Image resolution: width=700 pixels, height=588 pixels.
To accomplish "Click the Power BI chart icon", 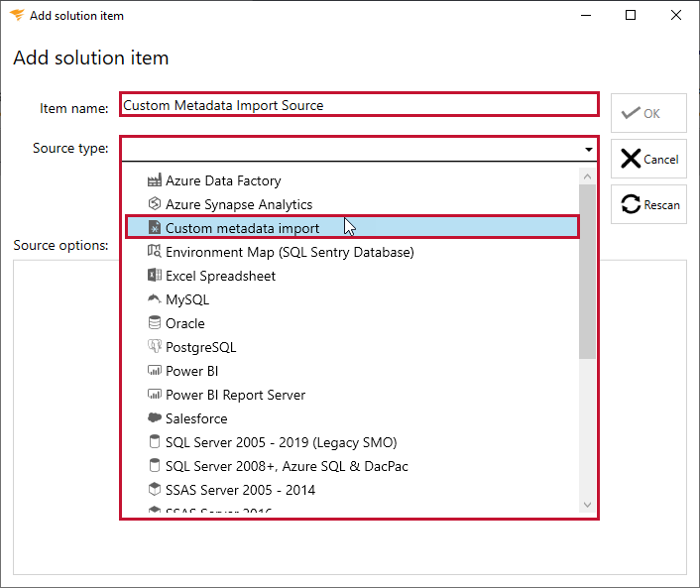I will [x=154, y=370].
